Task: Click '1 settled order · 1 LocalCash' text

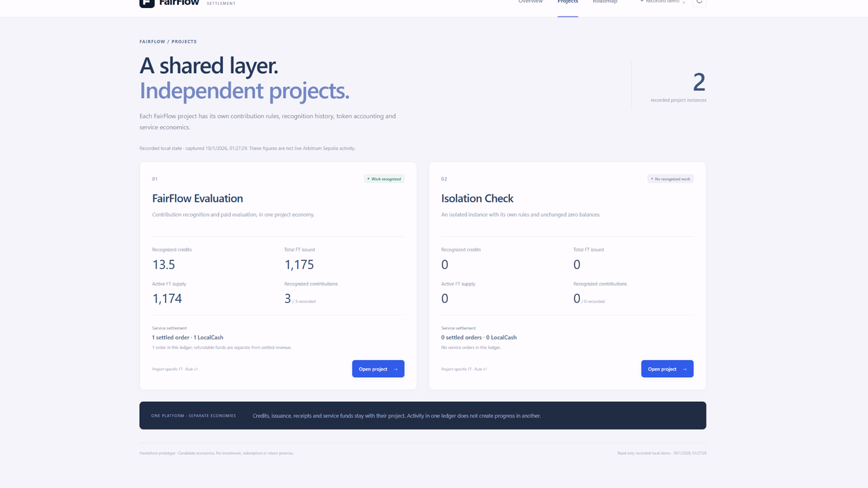Action: pyautogui.click(x=188, y=338)
